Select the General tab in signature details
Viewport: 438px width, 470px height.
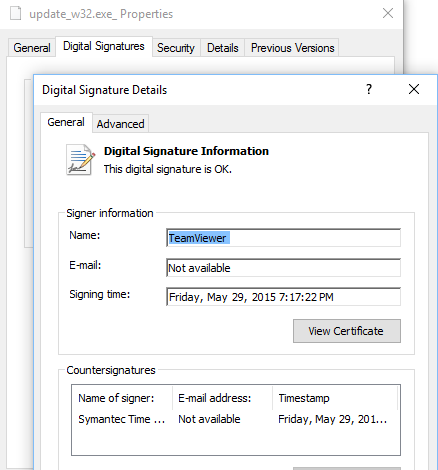pyautogui.click(x=66, y=122)
